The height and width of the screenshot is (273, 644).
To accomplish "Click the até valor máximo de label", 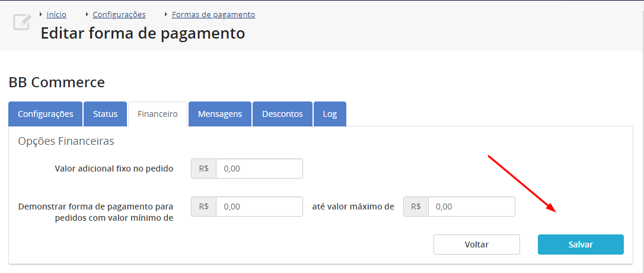I will coord(353,207).
